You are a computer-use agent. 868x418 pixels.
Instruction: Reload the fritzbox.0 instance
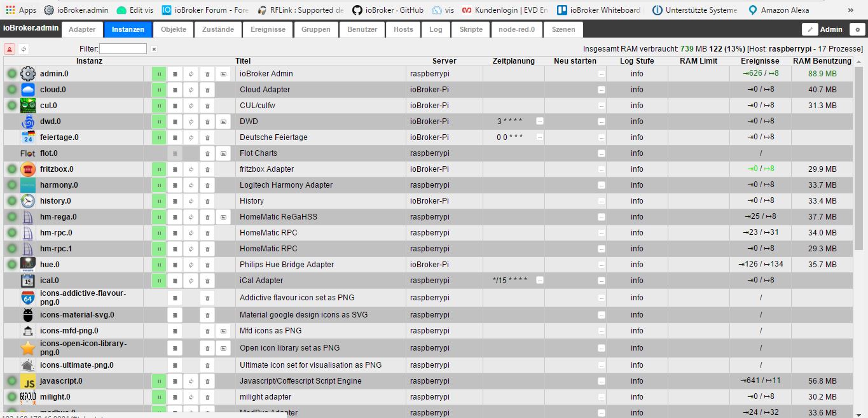coord(191,169)
